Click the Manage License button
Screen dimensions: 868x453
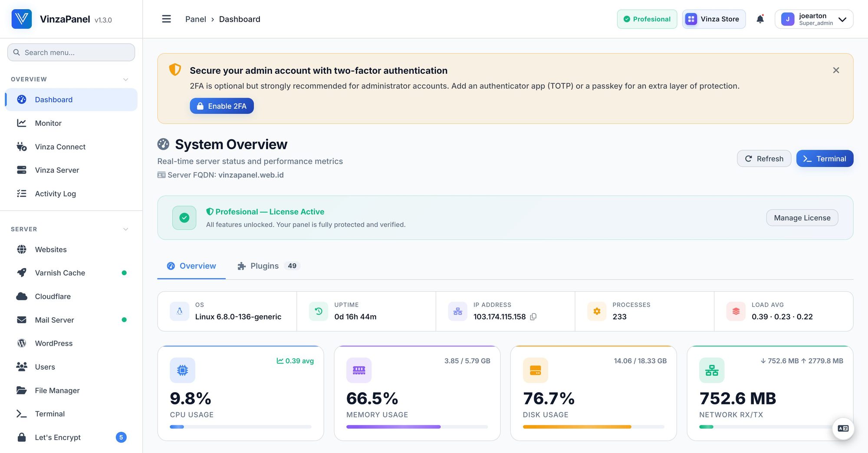click(802, 218)
